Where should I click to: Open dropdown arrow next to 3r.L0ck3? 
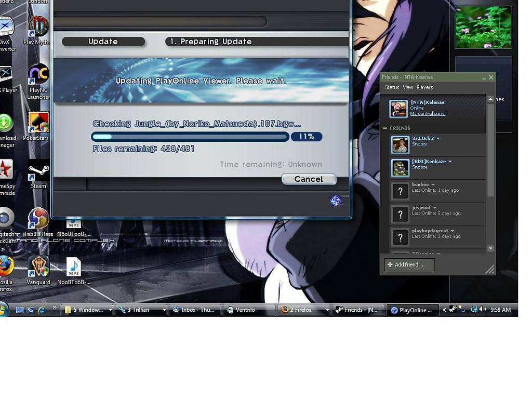tap(438, 139)
